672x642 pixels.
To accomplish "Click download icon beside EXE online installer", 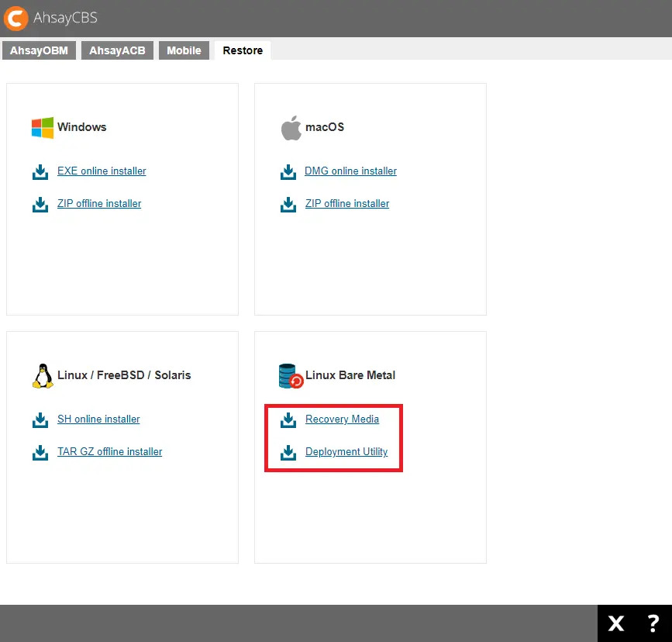I will (40, 171).
